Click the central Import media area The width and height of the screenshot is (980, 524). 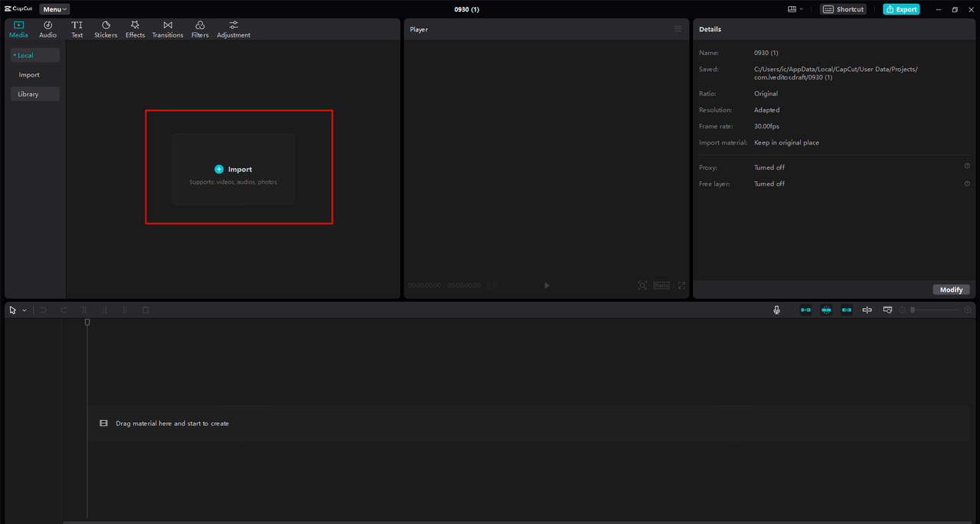[x=234, y=169]
